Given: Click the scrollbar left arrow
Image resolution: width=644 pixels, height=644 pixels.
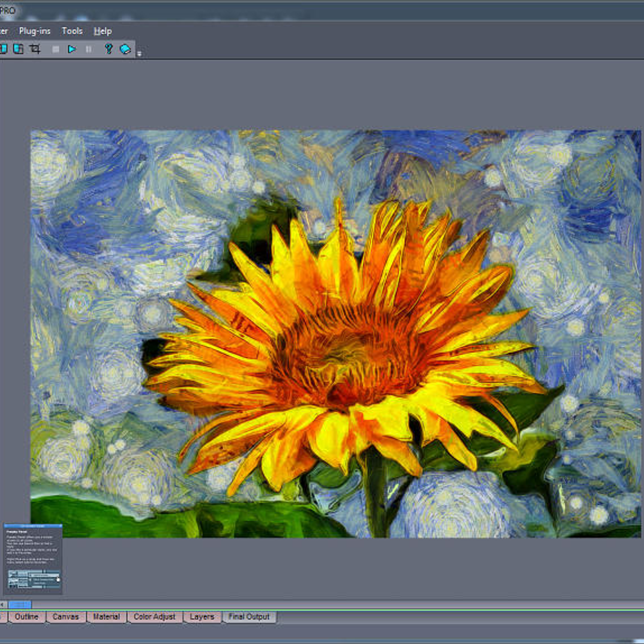Looking at the screenshot, I should point(3,605).
